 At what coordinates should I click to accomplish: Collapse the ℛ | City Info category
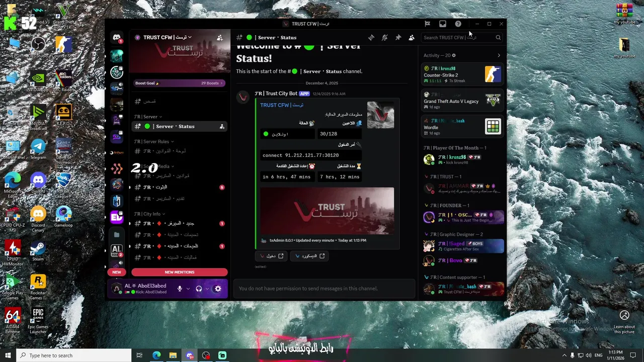click(149, 214)
